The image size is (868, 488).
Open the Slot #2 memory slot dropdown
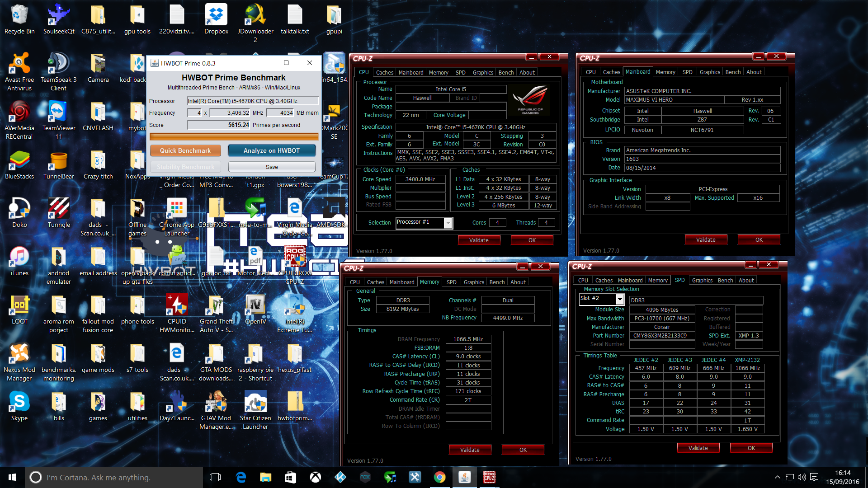620,299
